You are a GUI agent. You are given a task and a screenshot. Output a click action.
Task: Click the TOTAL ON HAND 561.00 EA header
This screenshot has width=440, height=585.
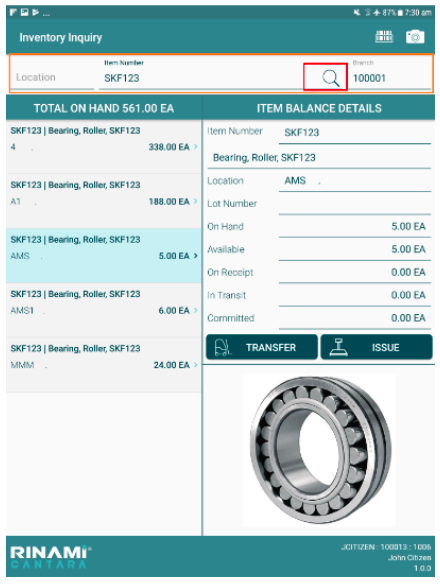(104, 108)
